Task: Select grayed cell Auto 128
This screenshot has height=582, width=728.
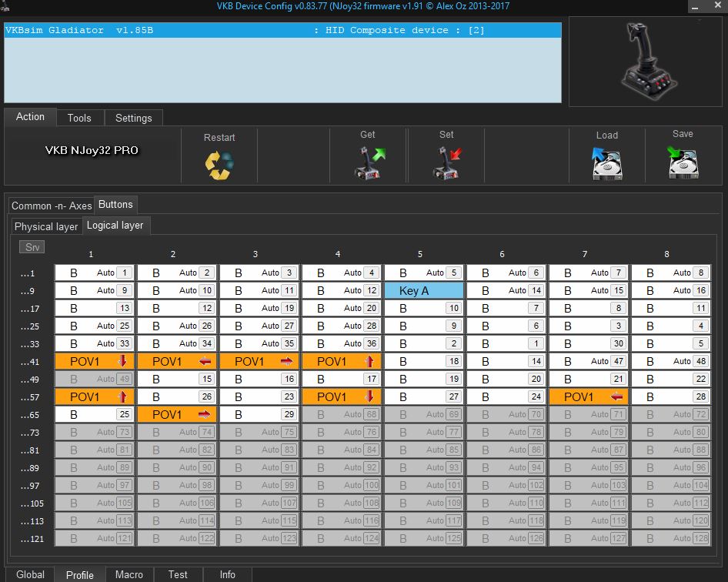Action: pyautogui.click(x=671, y=538)
